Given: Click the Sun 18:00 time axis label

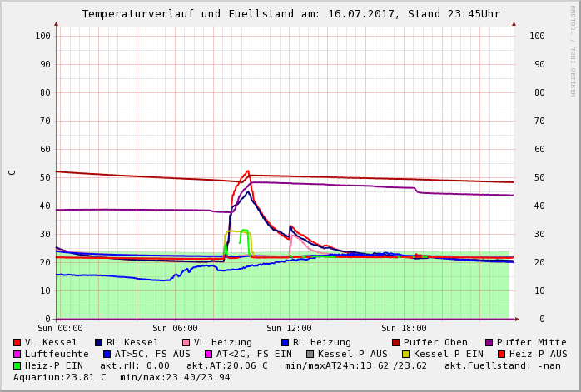Looking at the screenshot, I should coord(404,329).
